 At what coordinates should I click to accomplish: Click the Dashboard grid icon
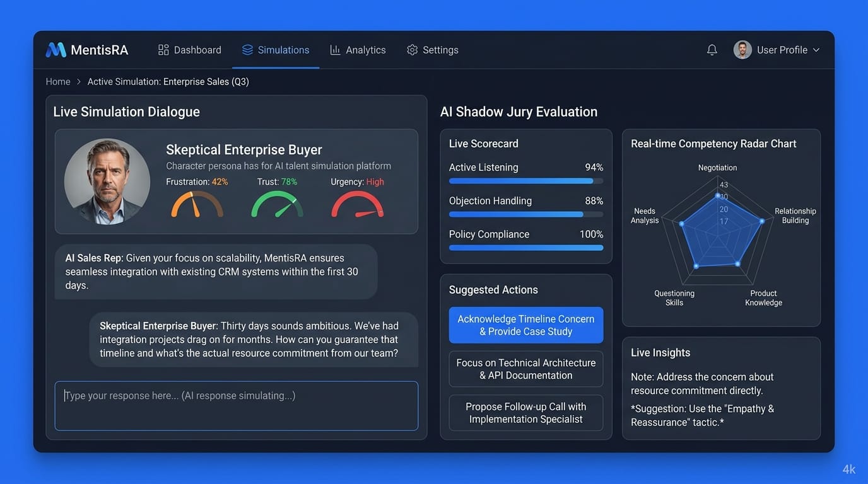pos(163,50)
